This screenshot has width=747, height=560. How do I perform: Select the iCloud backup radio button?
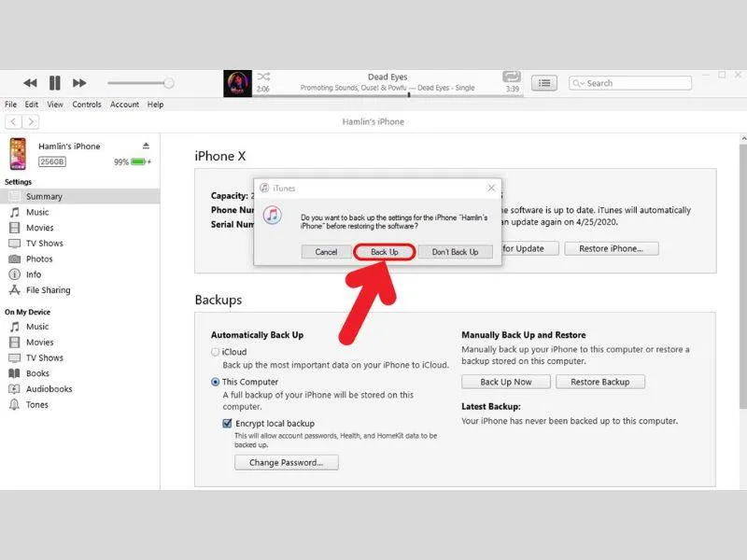pos(216,352)
